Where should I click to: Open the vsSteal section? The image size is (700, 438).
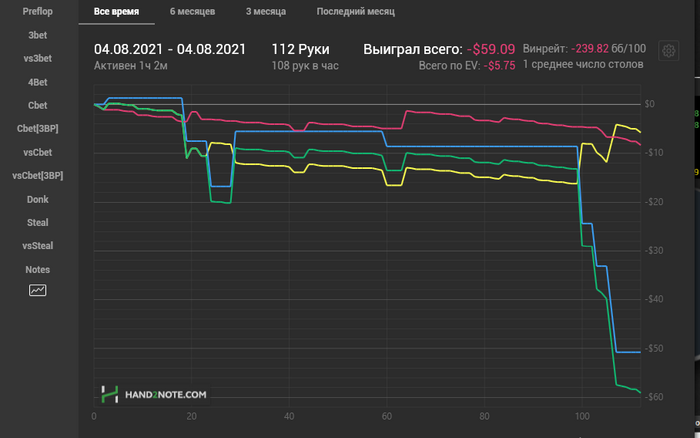(38, 246)
